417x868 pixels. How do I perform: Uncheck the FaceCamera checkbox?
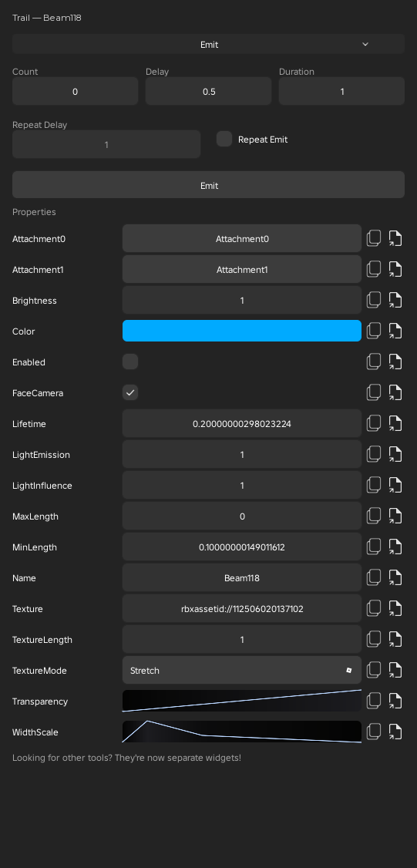point(130,392)
